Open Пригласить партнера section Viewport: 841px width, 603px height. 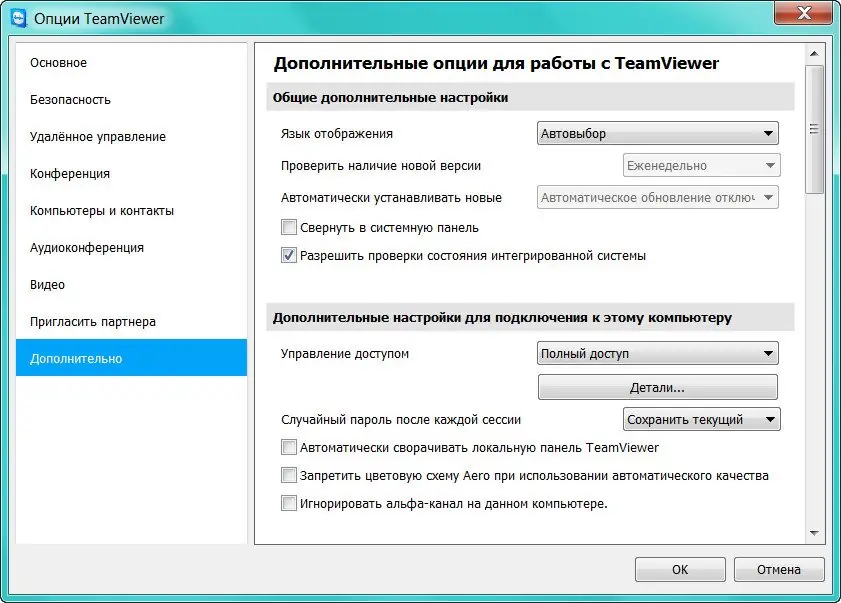pos(131,322)
